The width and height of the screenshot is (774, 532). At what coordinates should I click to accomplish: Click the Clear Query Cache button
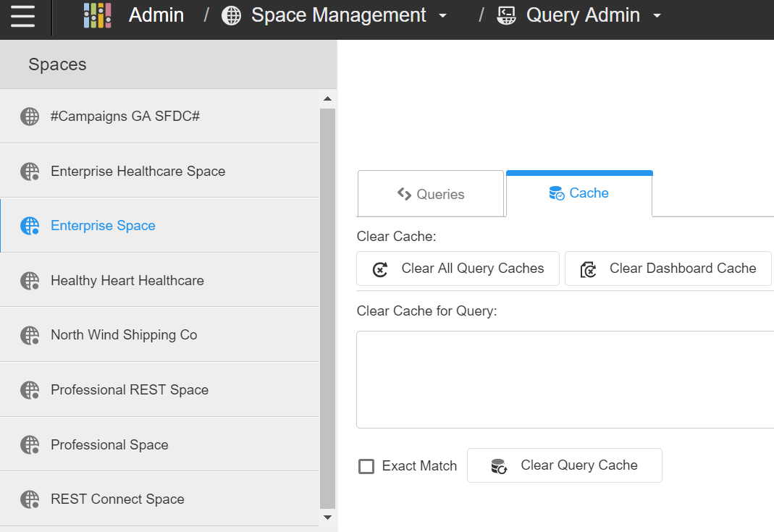click(565, 465)
